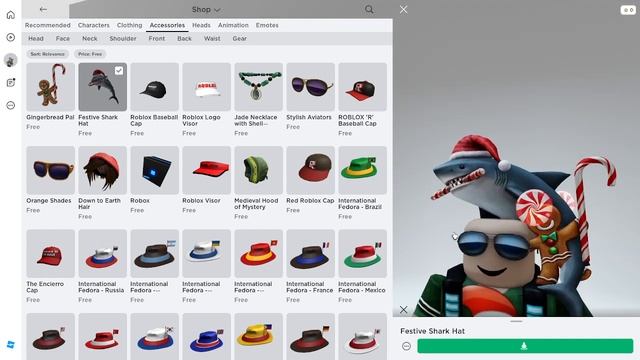The width and height of the screenshot is (640, 360).
Task: Open the More ellipsis icon in sidebar
Action: (x=11, y=105)
